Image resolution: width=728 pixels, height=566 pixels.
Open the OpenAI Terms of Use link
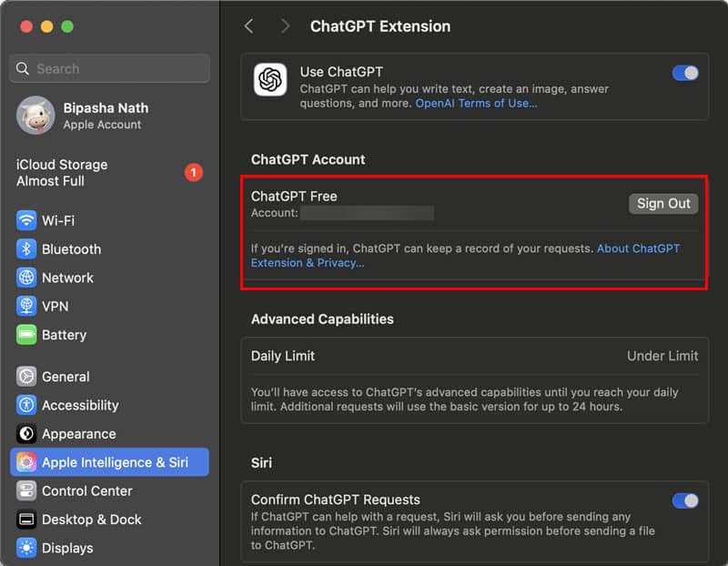point(476,104)
